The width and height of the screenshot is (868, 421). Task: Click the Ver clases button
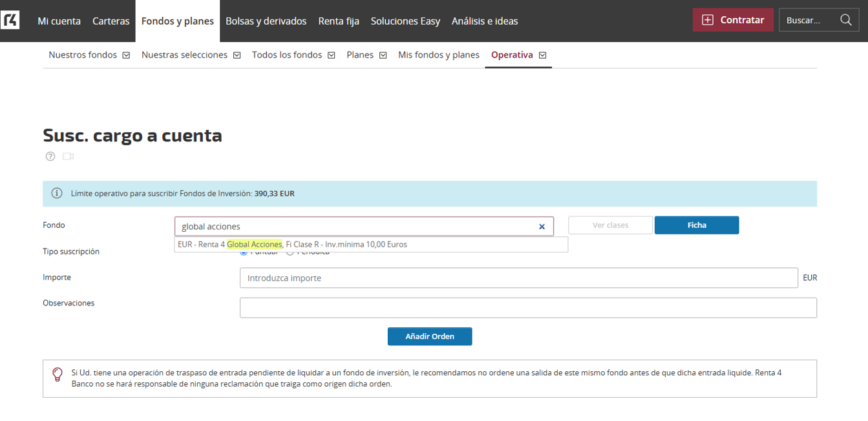click(610, 225)
